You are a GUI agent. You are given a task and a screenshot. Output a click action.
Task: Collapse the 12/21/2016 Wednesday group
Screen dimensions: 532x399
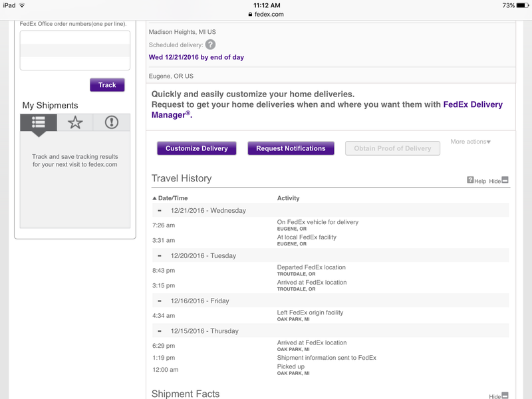[x=160, y=211]
